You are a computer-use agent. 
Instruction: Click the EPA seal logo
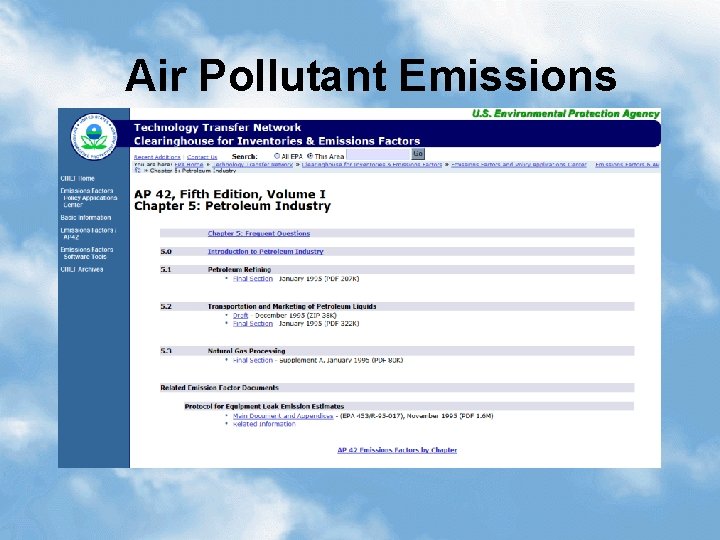94,137
